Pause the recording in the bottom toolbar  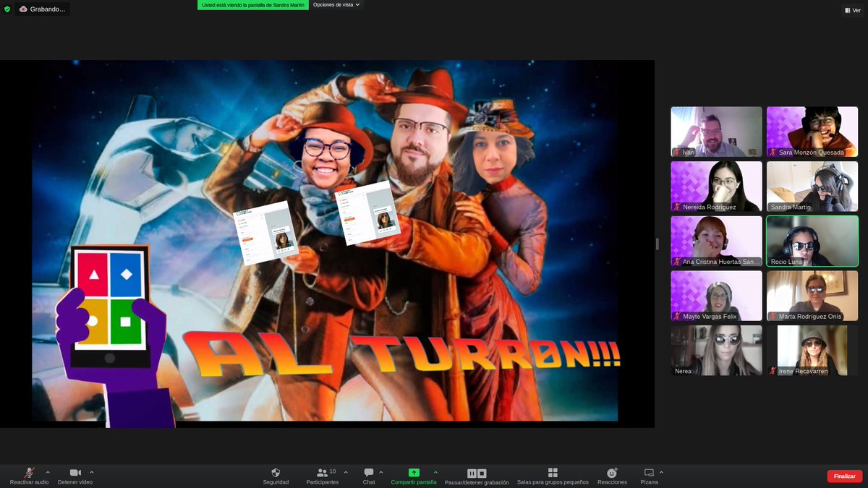coord(472,473)
